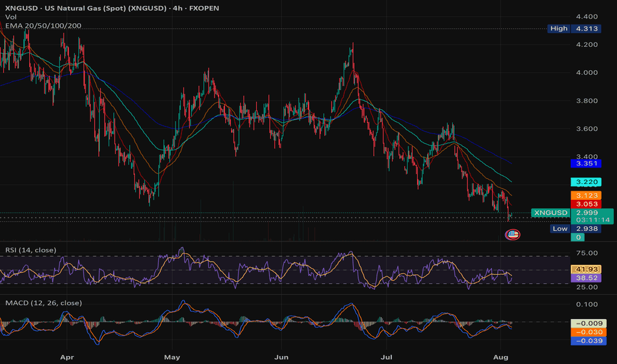
Task: Click the MACD line value -0.039
Action: tap(589, 340)
